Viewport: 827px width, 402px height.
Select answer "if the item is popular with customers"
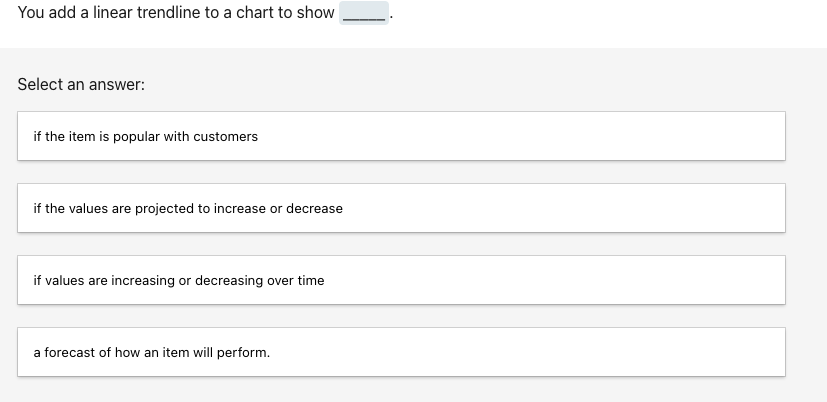pos(400,136)
